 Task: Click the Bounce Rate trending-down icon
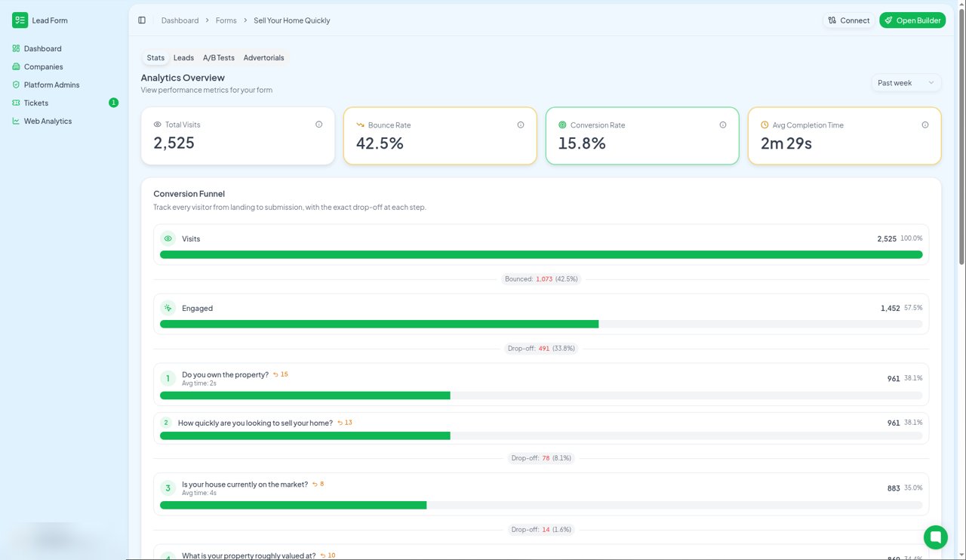[360, 125]
